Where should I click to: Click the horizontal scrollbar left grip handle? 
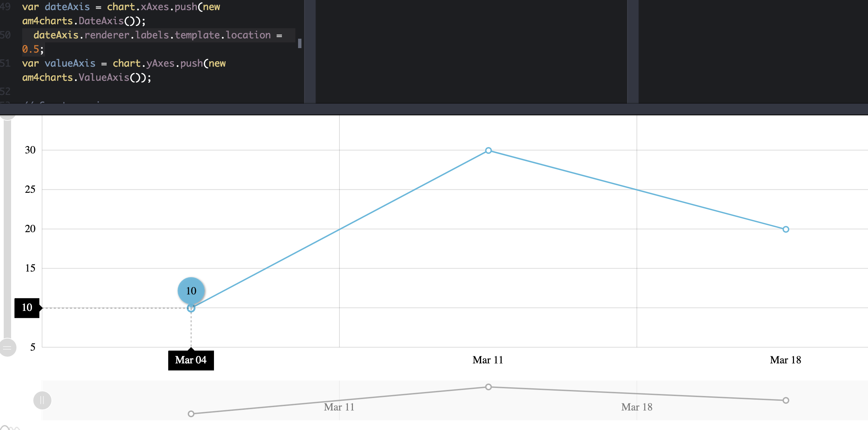click(42, 400)
